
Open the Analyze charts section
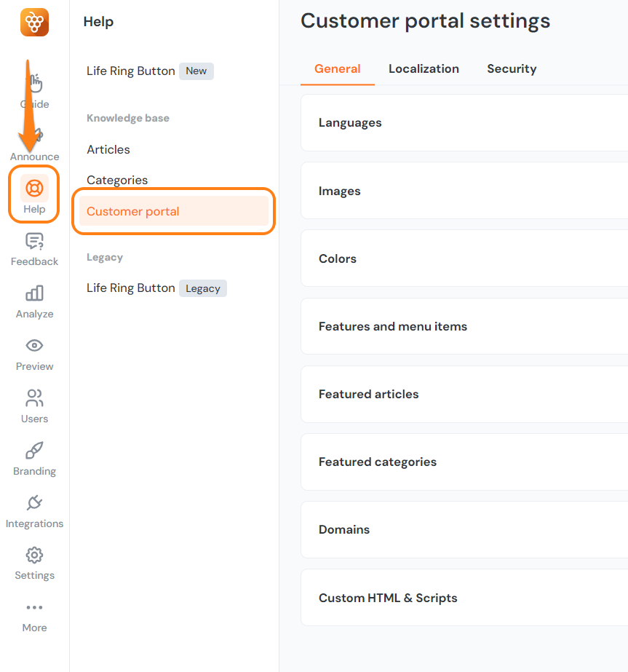(x=34, y=301)
